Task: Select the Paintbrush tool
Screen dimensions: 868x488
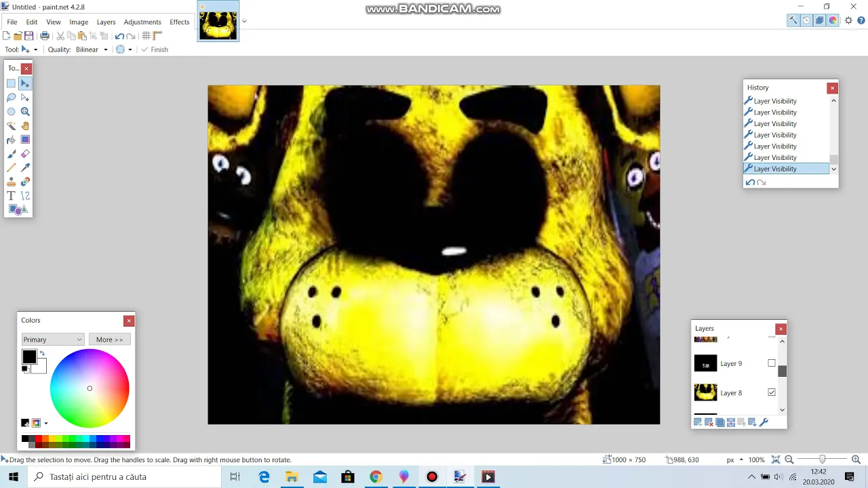Action: pyautogui.click(x=11, y=154)
